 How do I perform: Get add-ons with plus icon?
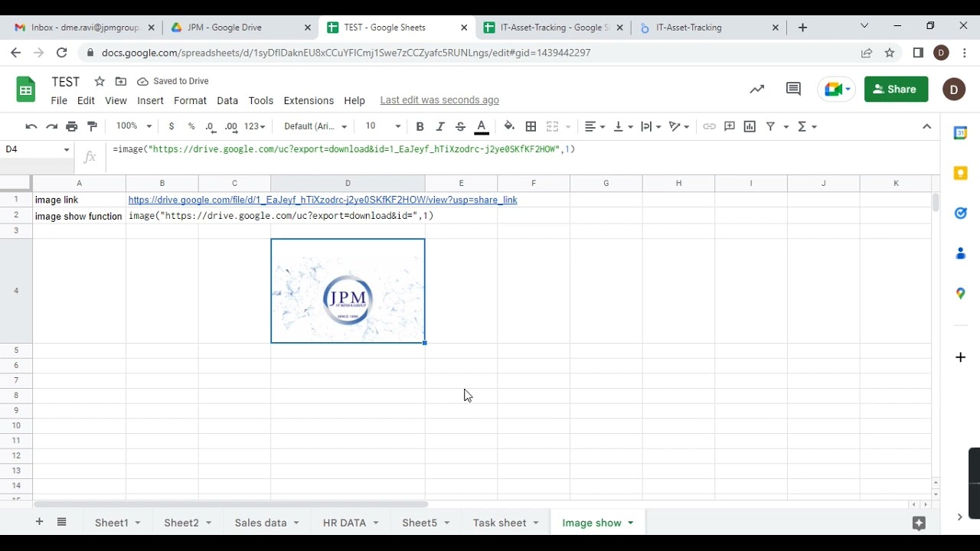coord(960,357)
